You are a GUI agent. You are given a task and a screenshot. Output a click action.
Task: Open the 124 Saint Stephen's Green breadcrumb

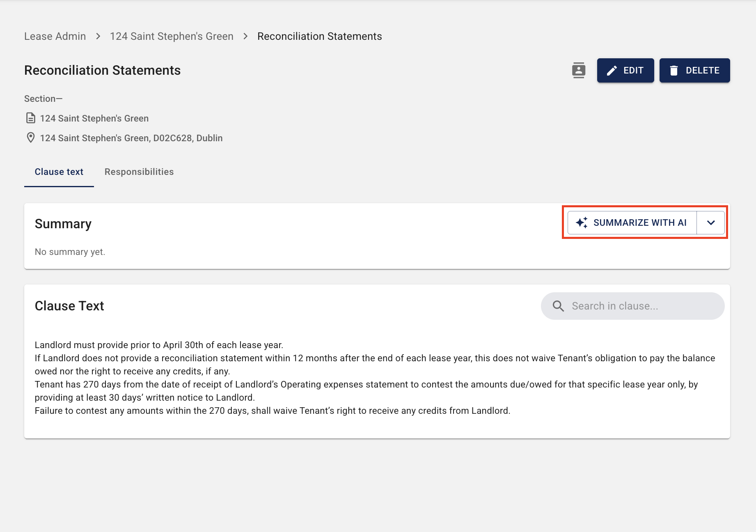point(172,36)
